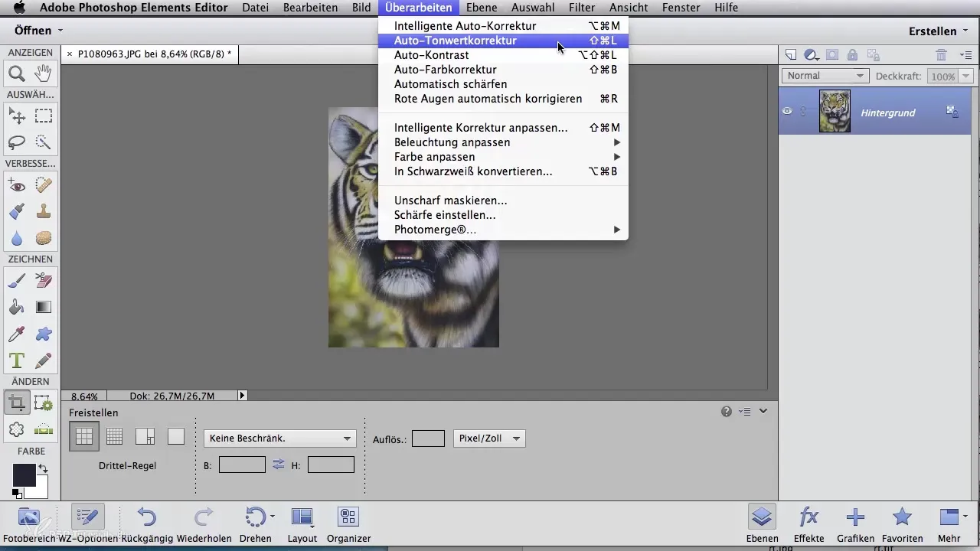Choose the golden ratio crop overlay
The image size is (980, 551).
[145, 436]
